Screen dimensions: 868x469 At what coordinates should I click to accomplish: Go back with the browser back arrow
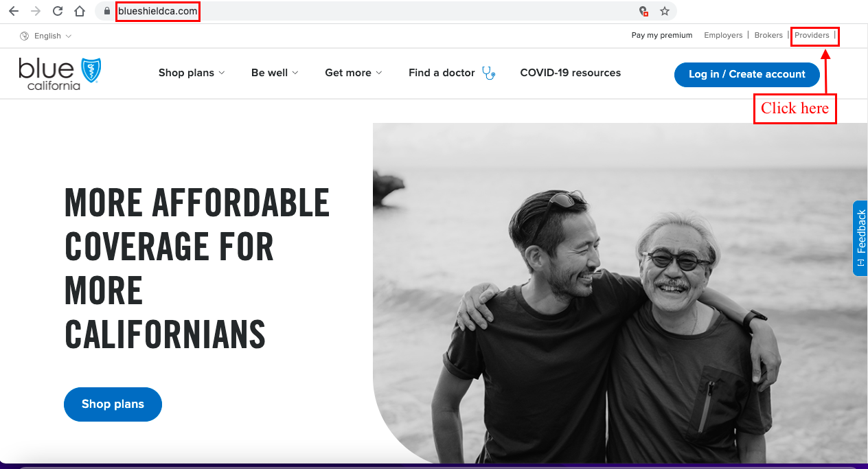(14, 11)
